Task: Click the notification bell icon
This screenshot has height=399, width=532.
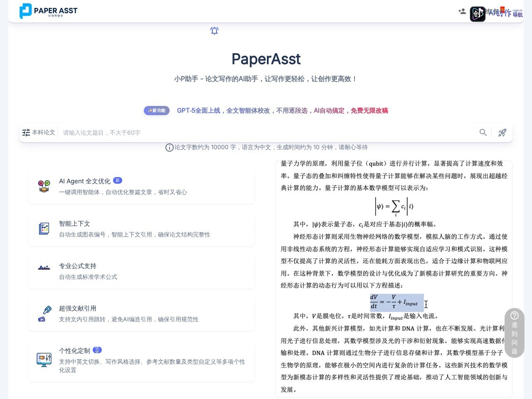Action: pos(214,31)
